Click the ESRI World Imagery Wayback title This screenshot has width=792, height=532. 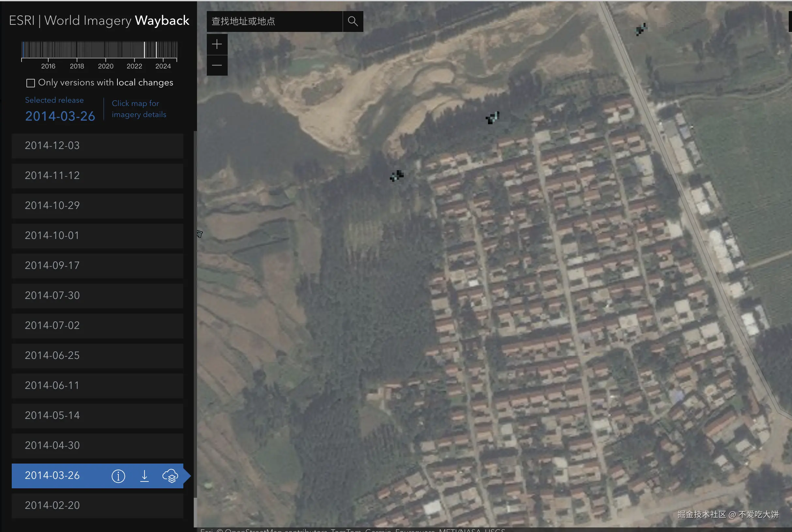click(x=99, y=21)
